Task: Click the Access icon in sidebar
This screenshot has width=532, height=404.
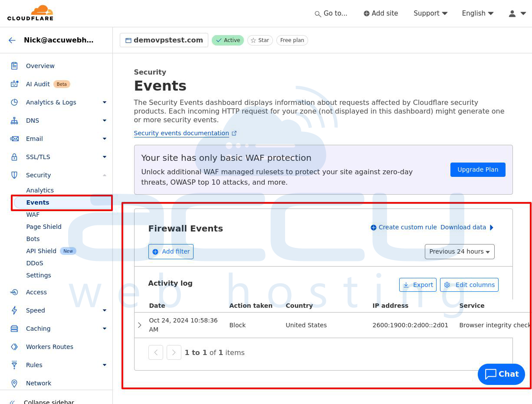Action: (14, 292)
